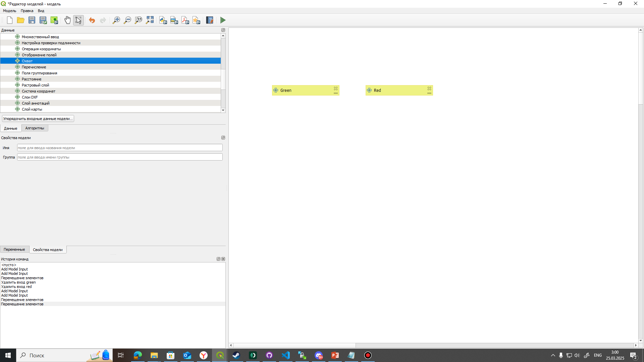Set zoom to 1:1 actual size
Viewport: 644px width, 362px height.
click(138, 20)
